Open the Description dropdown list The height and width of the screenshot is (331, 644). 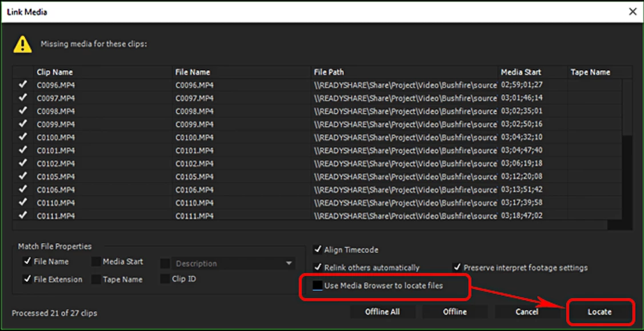233,263
